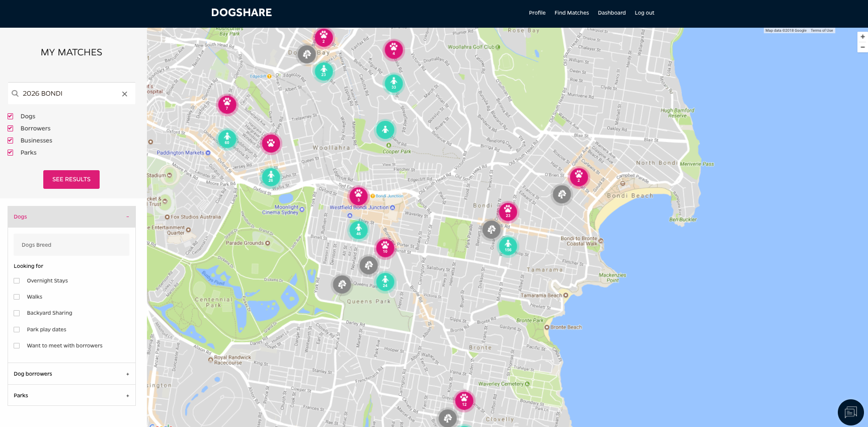
Task: Open the Terms of Use map link
Action: click(822, 31)
